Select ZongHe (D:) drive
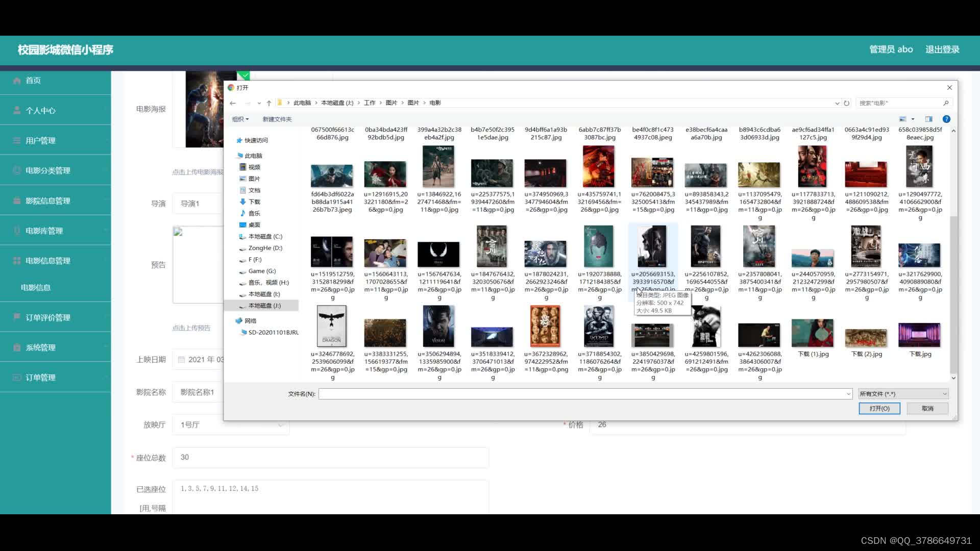This screenshot has height=551, width=980. (x=261, y=248)
